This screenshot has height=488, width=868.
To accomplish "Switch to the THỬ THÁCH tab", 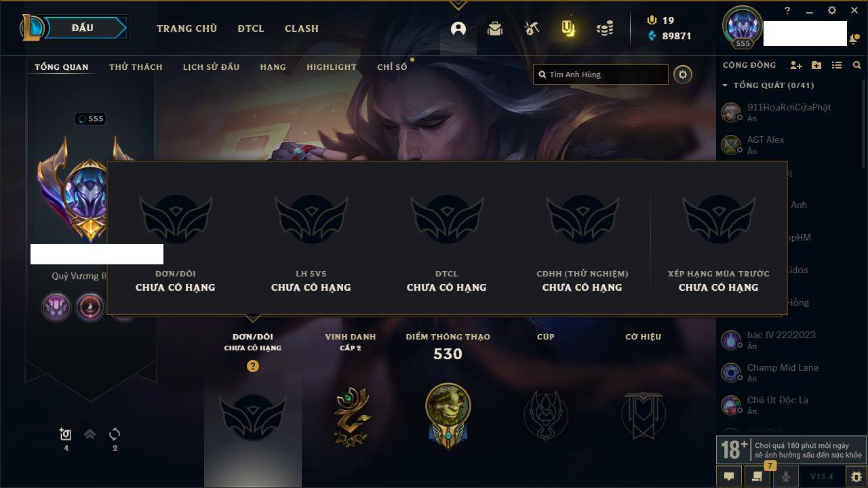I will [x=136, y=67].
